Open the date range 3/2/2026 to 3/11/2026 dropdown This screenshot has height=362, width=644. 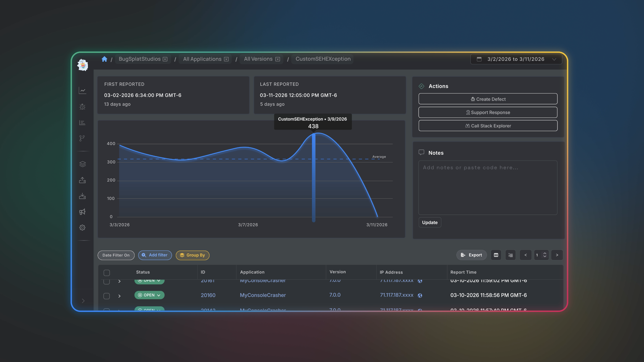pos(516,59)
